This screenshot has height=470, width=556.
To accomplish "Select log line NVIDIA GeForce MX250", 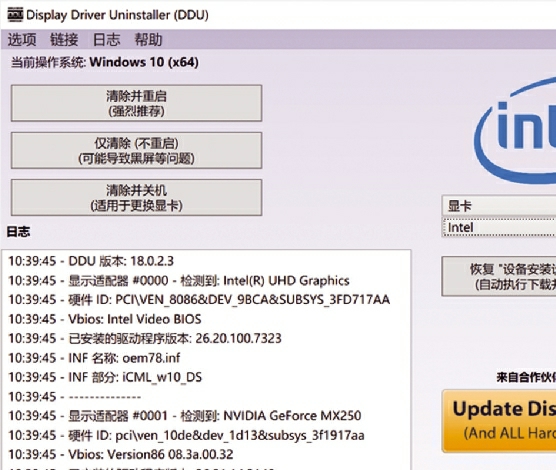I will (x=185, y=416).
